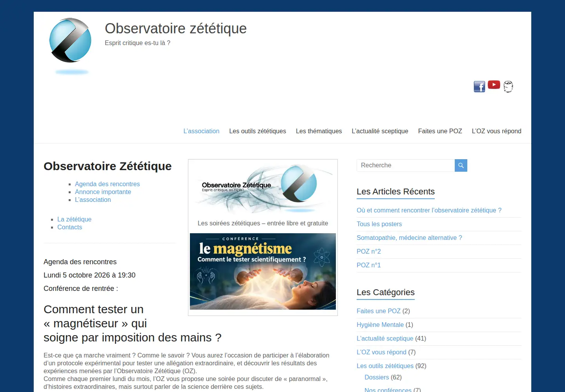This screenshot has width=565, height=392.
Task: Click the Recherche search field
Action: pos(406,165)
